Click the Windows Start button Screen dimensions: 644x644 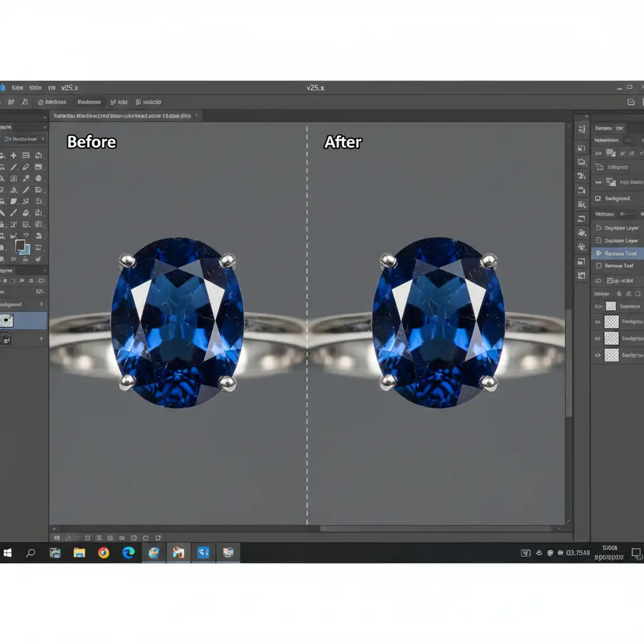8,553
